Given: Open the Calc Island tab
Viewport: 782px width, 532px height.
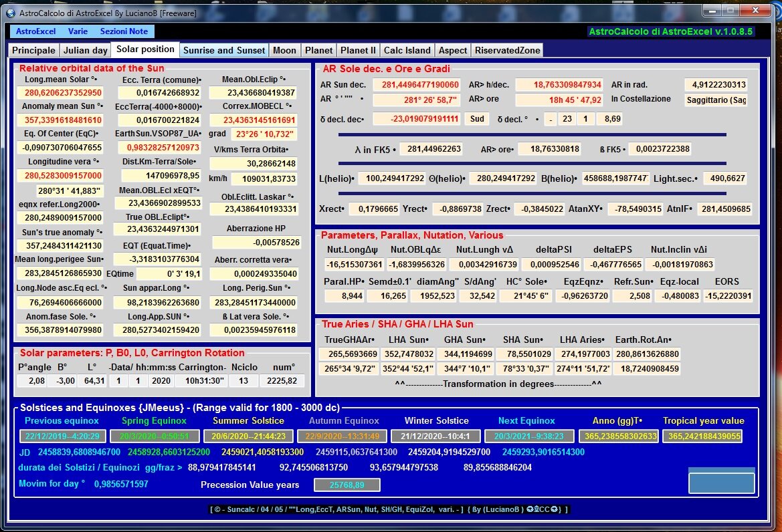Looking at the screenshot, I should click(407, 50).
